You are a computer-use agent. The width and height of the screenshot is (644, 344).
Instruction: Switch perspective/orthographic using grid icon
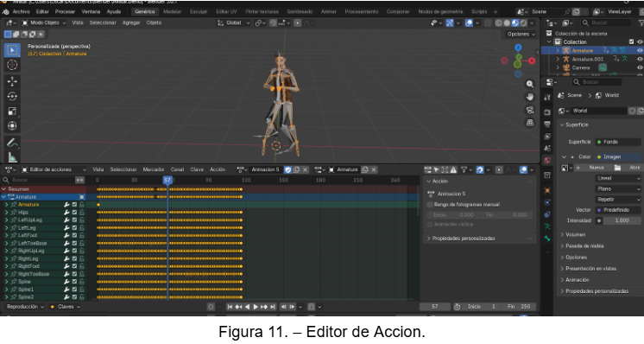click(530, 123)
